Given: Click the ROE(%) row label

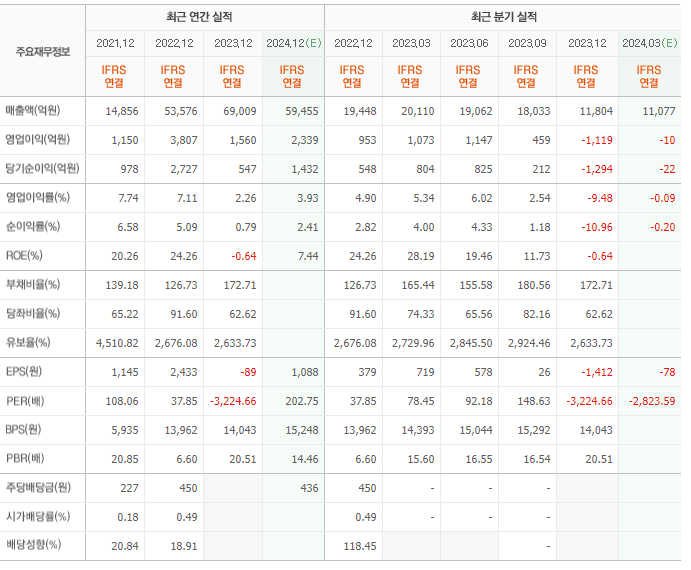Looking at the screenshot, I should coord(24,256).
